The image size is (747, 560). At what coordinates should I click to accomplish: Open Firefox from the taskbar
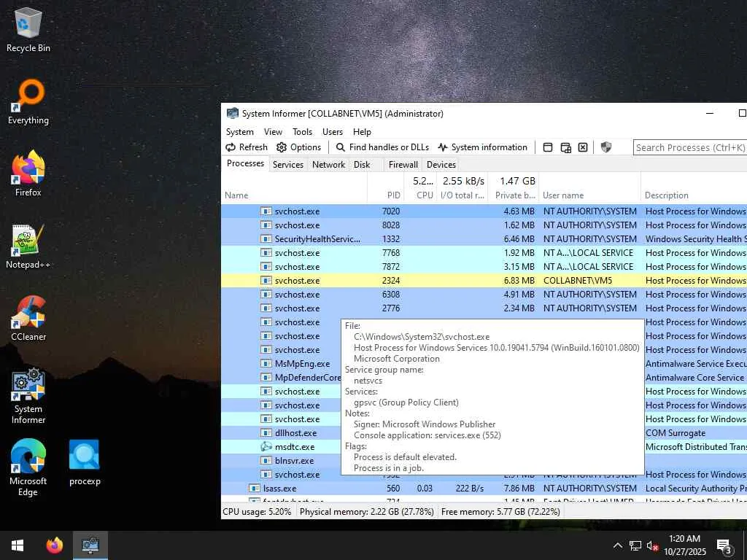tap(54, 545)
